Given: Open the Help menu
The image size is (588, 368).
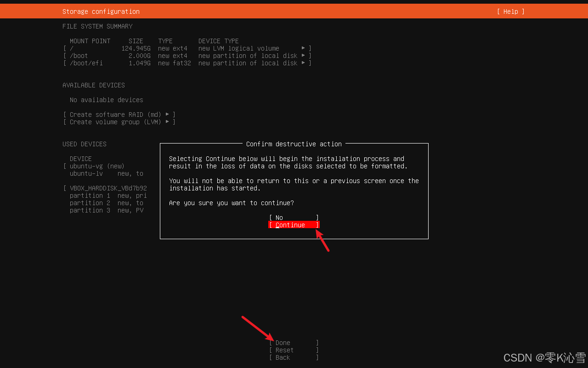Looking at the screenshot, I should click(x=510, y=11).
